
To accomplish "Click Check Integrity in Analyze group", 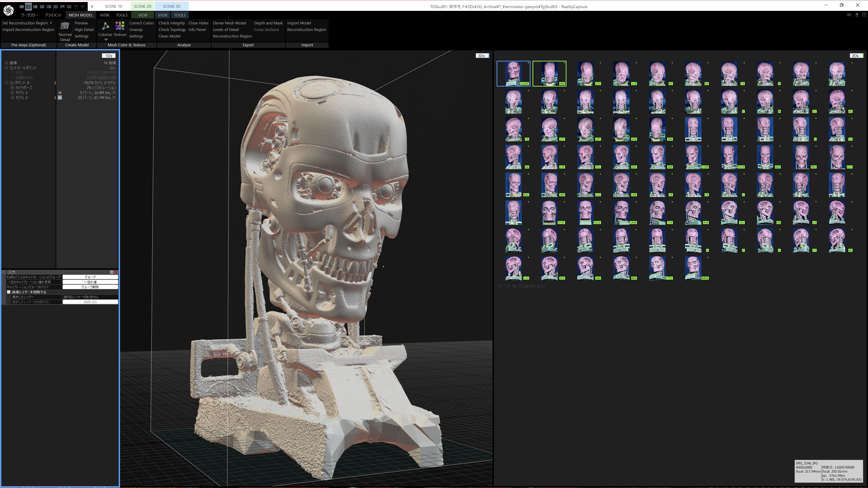I will [x=172, y=23].
